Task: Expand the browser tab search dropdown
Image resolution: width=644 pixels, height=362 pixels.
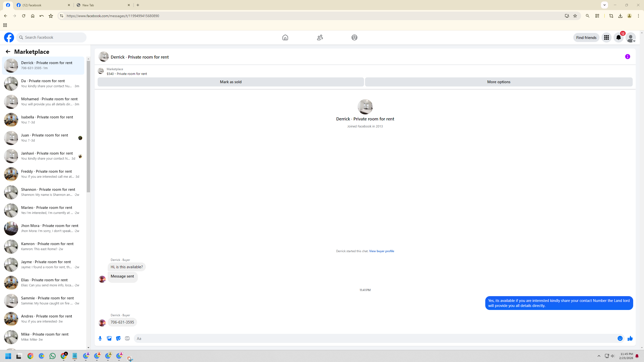Action: point(604,5)
